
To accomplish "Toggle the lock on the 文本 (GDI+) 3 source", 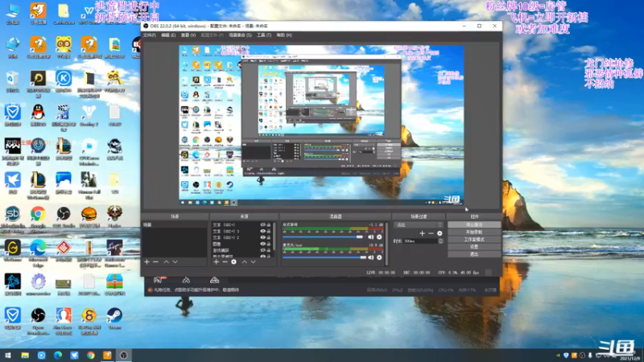I will [269, 231].
